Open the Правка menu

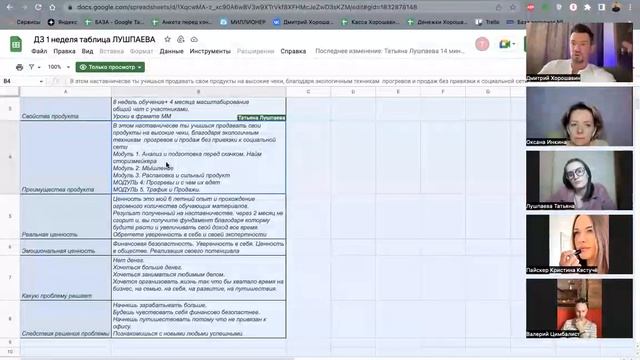(64, 51)
